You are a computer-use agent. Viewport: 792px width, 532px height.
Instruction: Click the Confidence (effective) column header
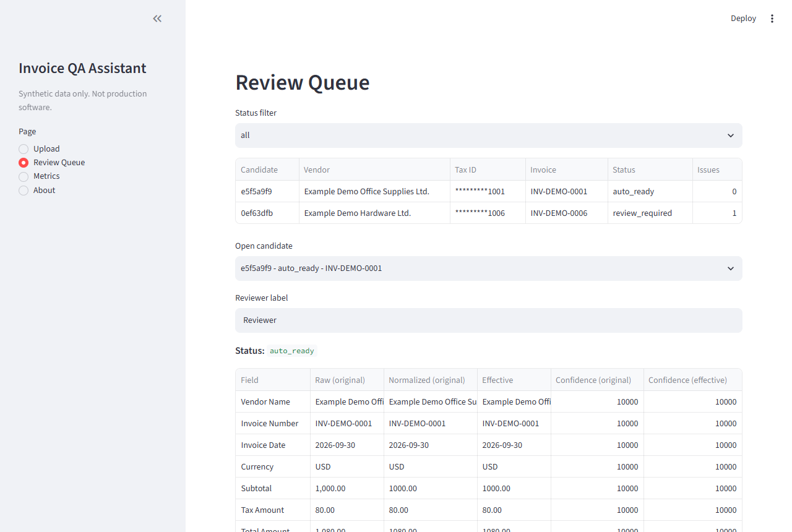[x=692, y=380]
